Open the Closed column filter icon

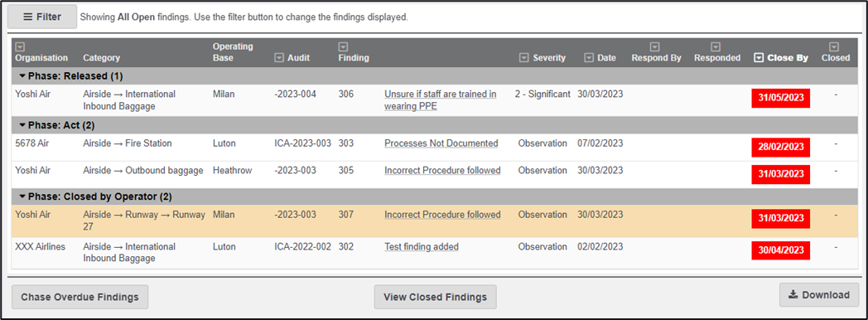click(x=834, y=47)
